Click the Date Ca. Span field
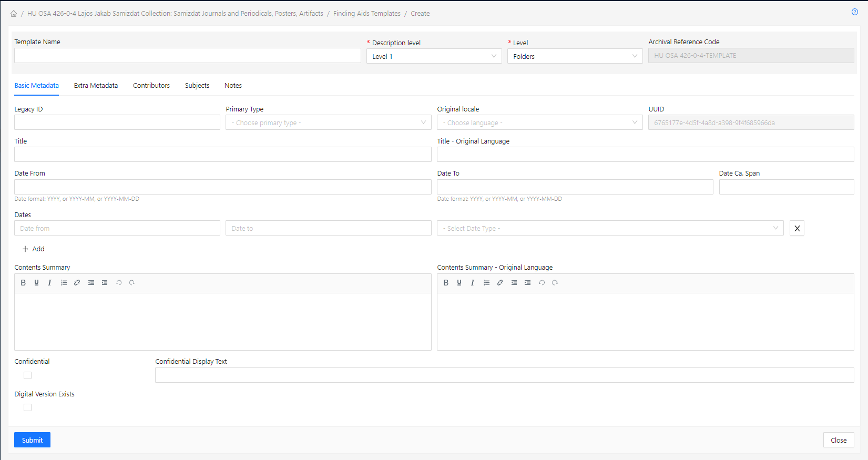 point(787,187)
